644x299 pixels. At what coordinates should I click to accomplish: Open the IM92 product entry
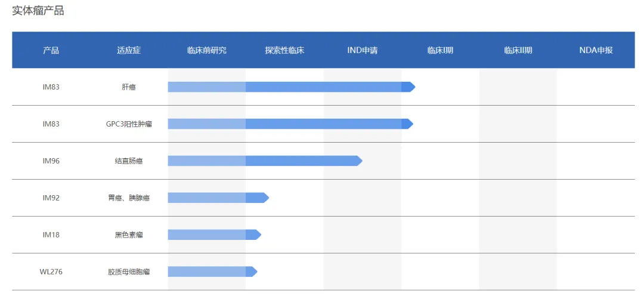pyautogui.click(x=51, y=198)
